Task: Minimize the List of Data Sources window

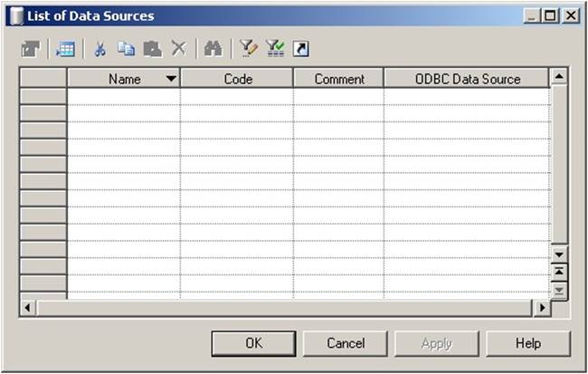Action: (532, 15)
